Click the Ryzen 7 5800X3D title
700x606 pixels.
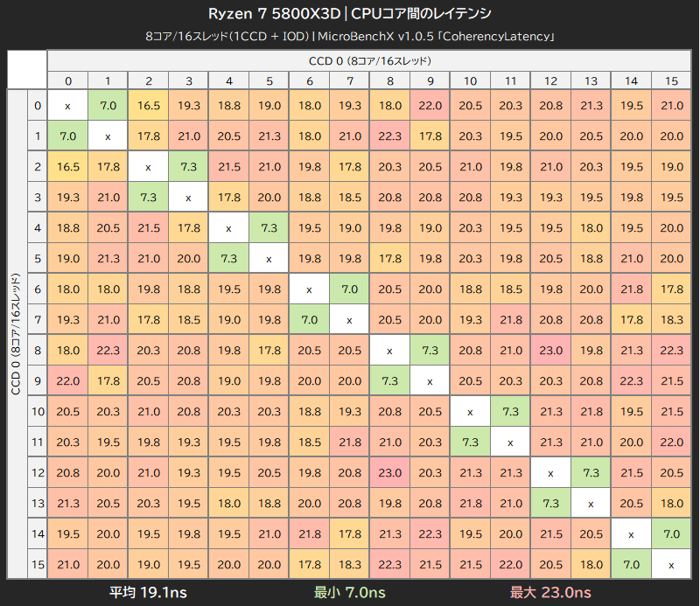point(274,14)
